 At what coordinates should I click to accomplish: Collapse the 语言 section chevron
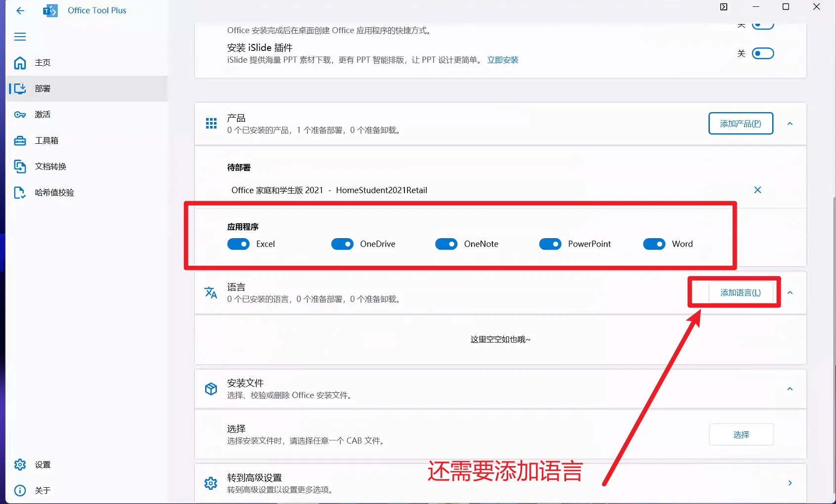[790, 293]
